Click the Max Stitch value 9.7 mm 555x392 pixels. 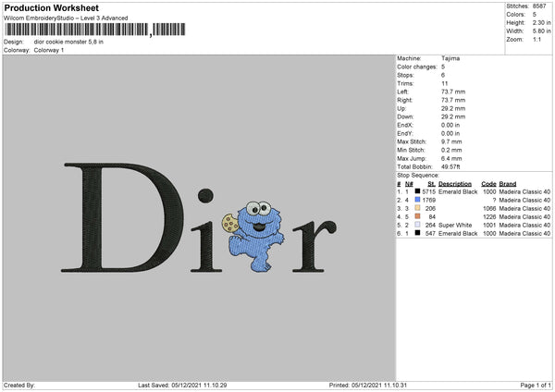451,141
